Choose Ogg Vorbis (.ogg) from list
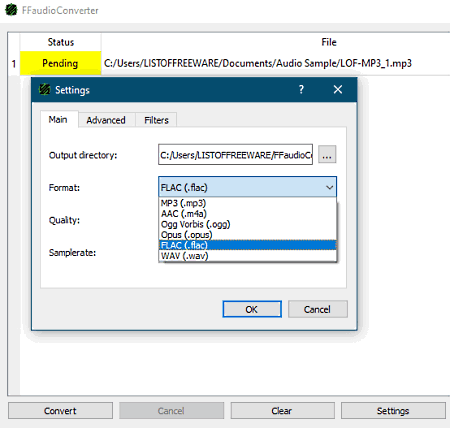Image resolution: width=450 pixels, height=428 pixels. (247, 224)
